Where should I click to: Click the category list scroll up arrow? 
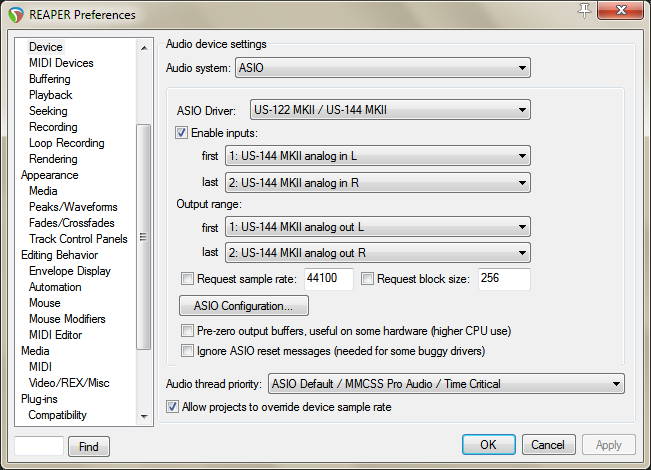[144, 48]
